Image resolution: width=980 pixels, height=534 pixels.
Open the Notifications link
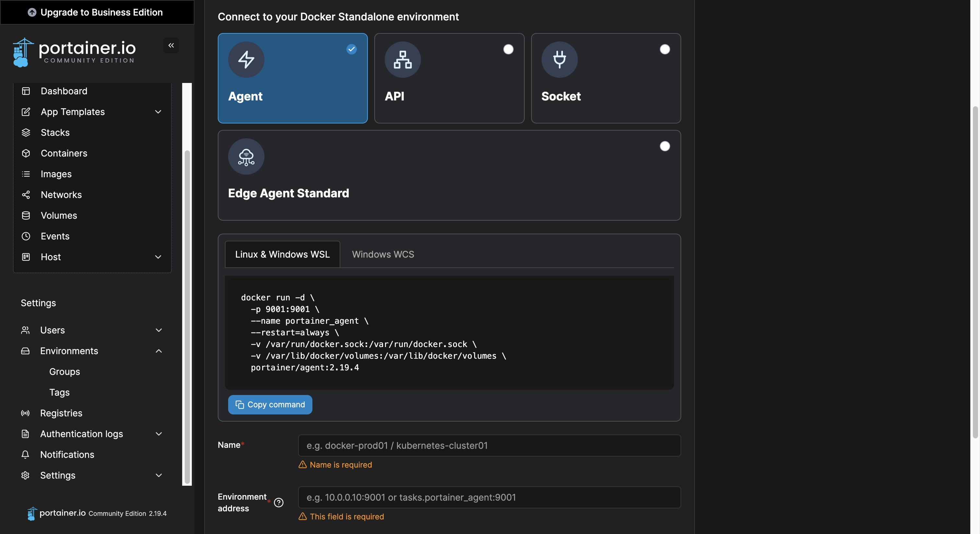click(67, 455)
